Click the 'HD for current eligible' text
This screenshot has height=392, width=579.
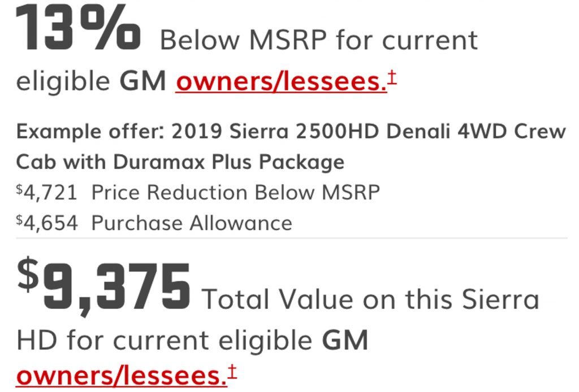pos(165,340)
